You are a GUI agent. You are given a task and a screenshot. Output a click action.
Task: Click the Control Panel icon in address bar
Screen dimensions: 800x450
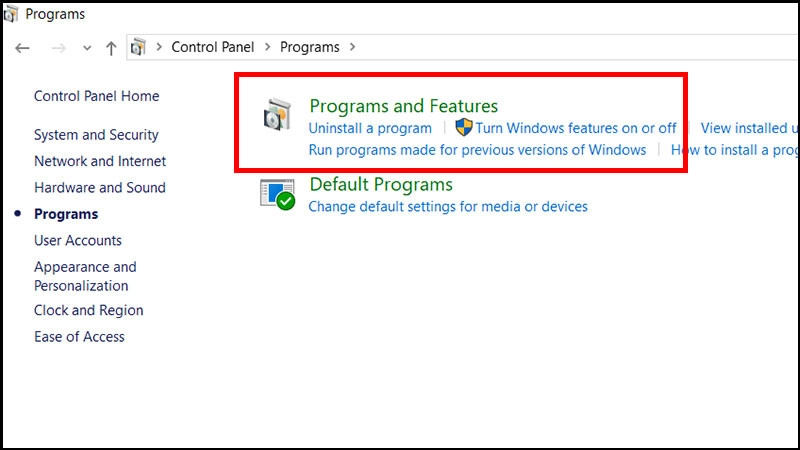(138, 47)
